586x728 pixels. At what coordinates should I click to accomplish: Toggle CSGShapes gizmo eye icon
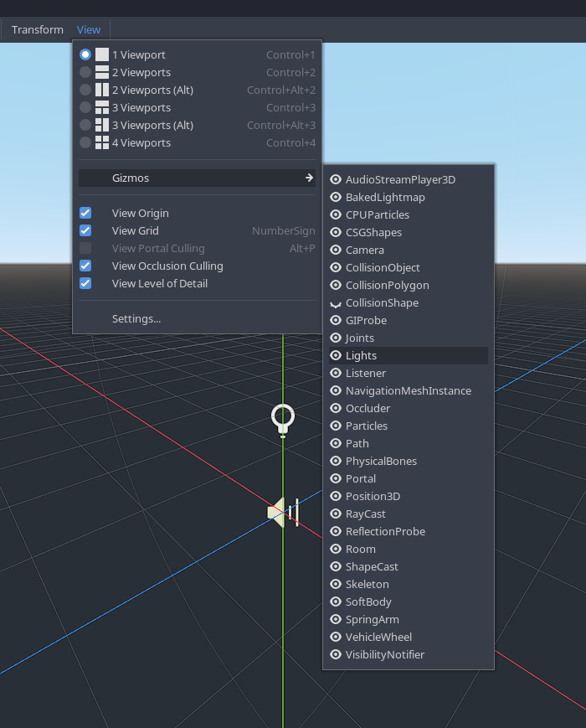[336, 233]
